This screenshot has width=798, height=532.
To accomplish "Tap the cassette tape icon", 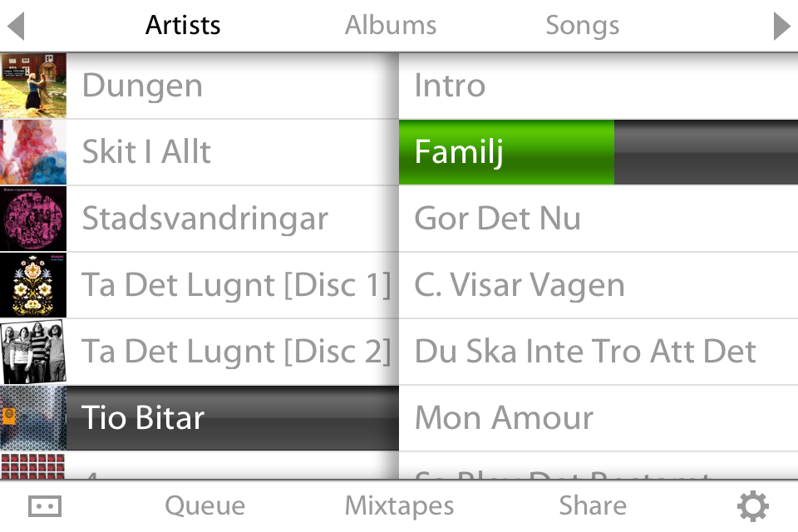I will pos(44,505).
